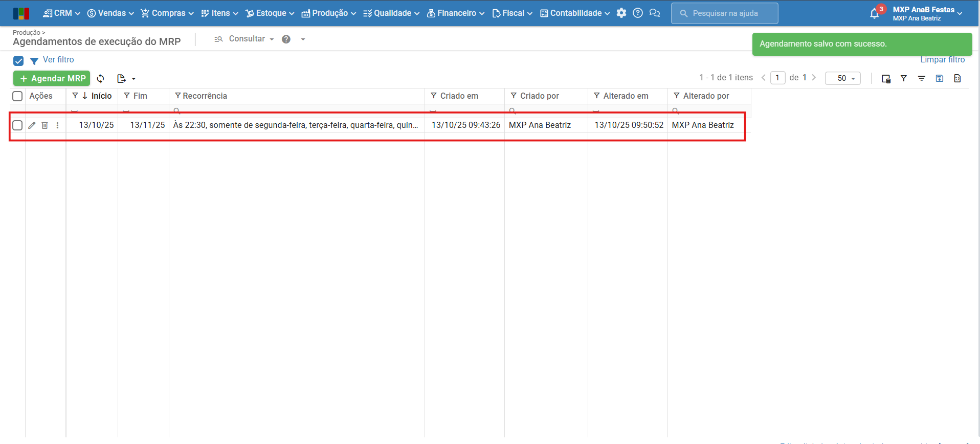
Task: Refresh the MRP schedules grid
Action: (x=101, y=78)
